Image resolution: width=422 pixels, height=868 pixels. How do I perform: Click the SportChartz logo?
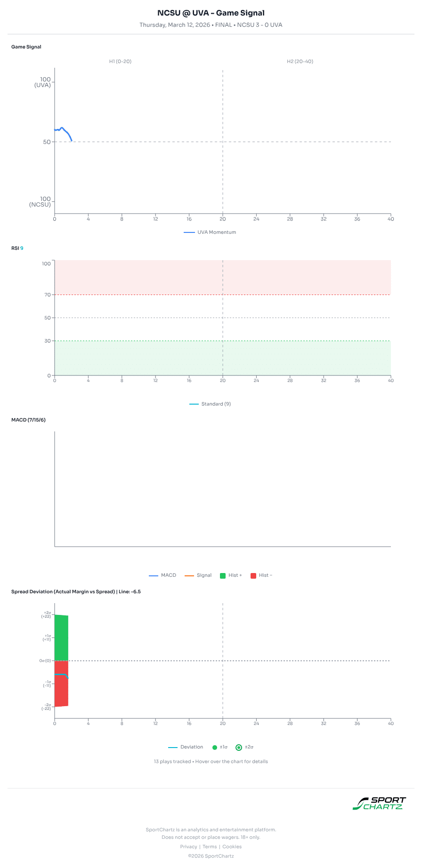[x=379, y=804]
